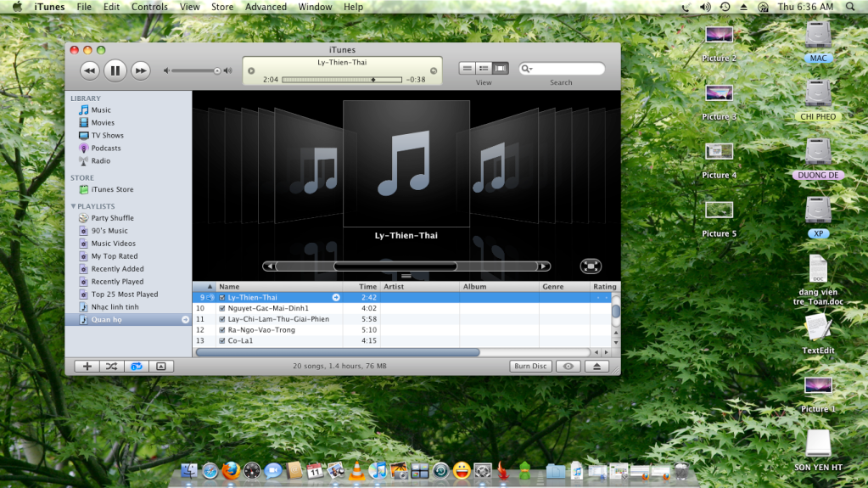The width and height of the screenshot is (868, 488).
Task: Click Burn Disc button
Action: [530, 366]
